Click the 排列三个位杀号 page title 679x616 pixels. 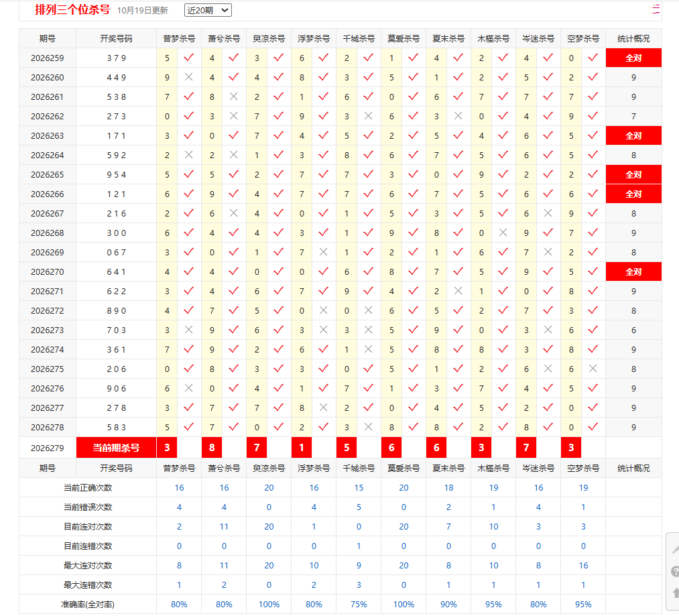point(72,9)
